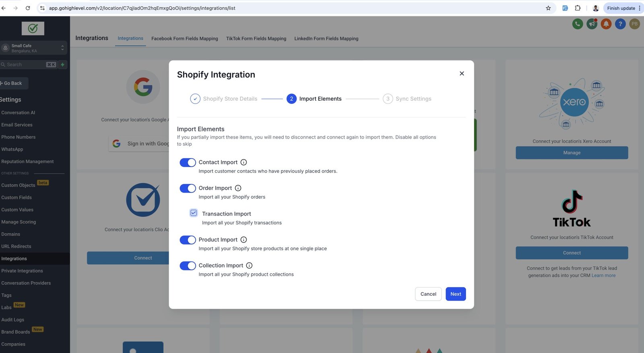The width and height of the screenshot is (644, 353).
Task: Bookmark this page with the star icon
Action: [x=548, y=8]
